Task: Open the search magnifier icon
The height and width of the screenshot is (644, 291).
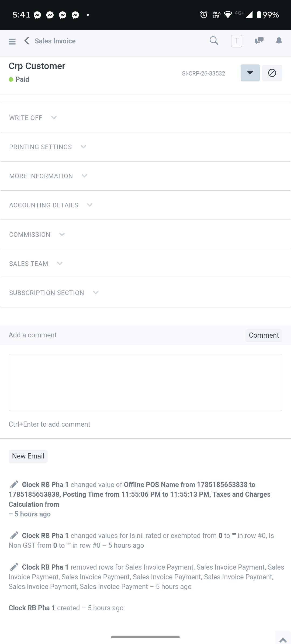Action: (214, 41)
